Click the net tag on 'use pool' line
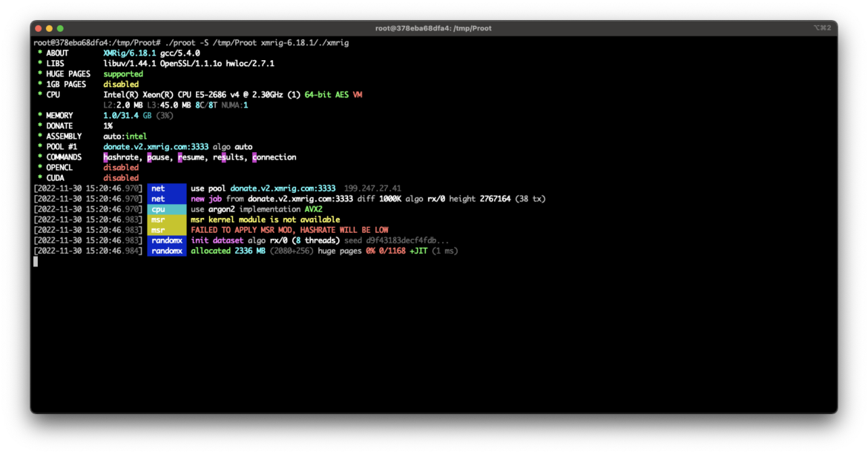The height and width of the screenshot is (454, 868). (167, 188)
